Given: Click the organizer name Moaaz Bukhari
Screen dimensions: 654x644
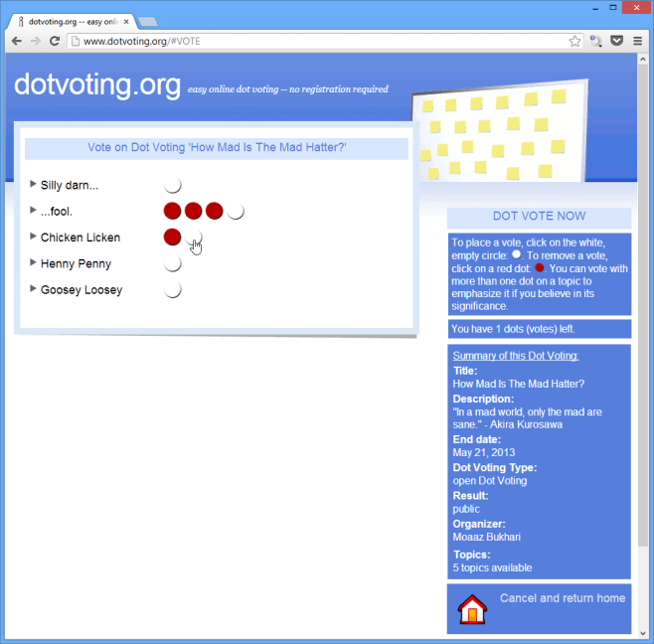Looking at the screenshot, I should [486, 538].
